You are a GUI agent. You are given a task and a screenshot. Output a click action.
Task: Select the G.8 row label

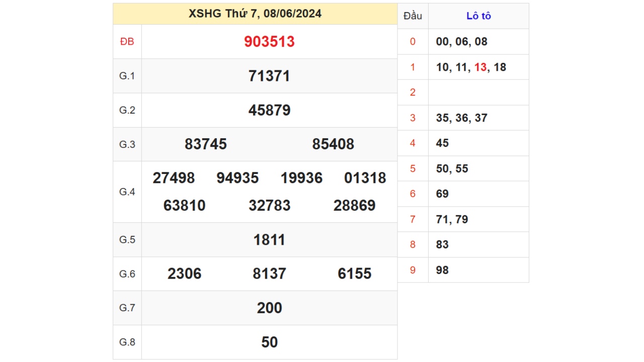pos(127,342)
